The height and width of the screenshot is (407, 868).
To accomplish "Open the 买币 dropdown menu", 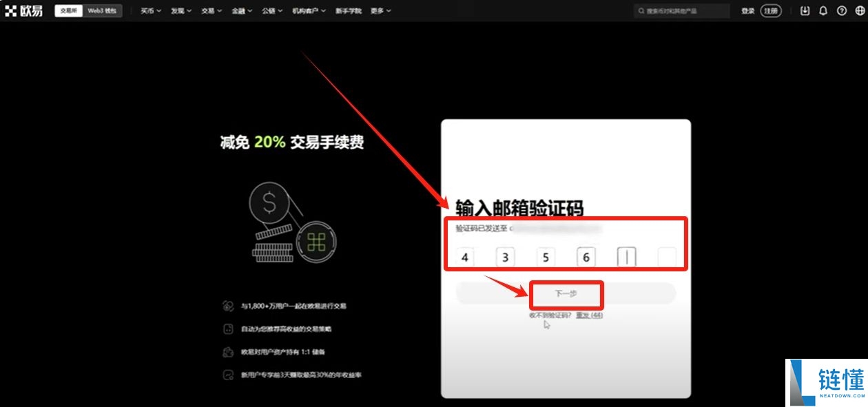I will [151, 11].
